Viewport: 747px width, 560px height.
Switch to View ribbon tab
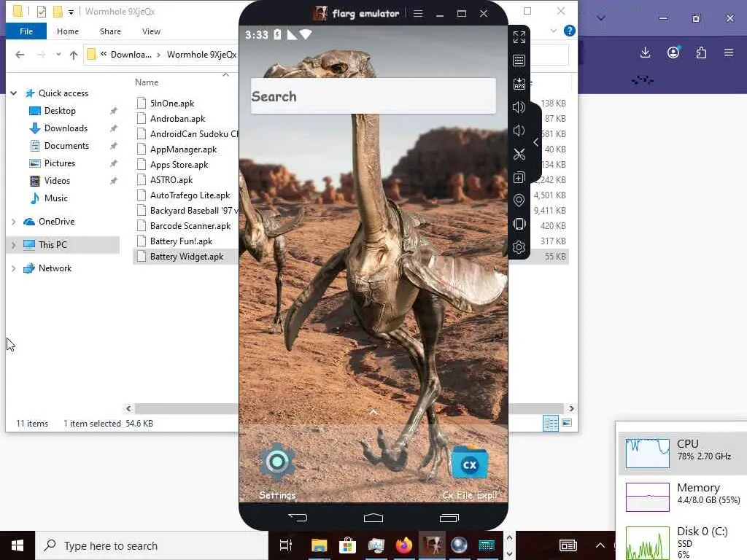[x=151, y=31]
